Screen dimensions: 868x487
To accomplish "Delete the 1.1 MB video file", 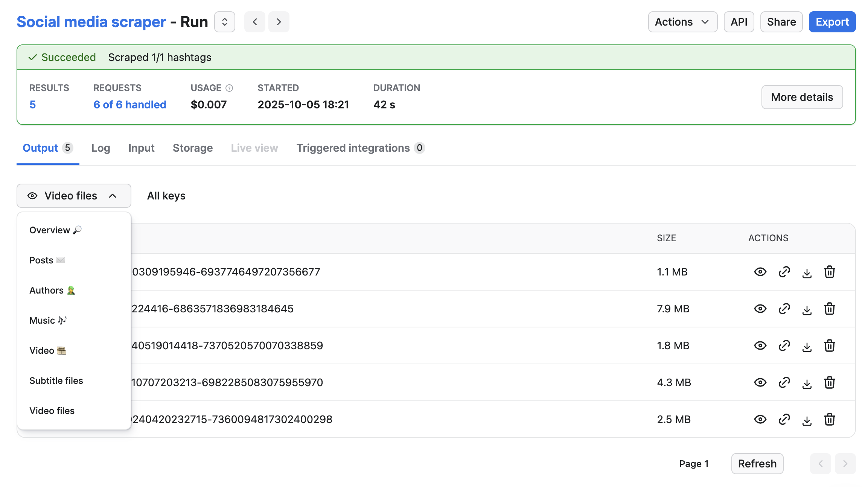I will (x=830, y=272).
